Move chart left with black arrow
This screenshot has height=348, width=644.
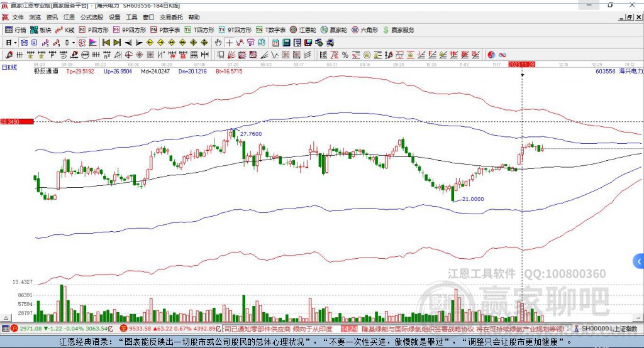(x=128, y=43)
